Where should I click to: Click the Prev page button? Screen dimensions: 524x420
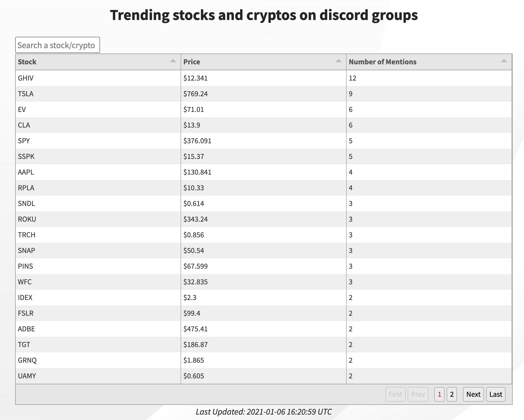coord(418,394)
